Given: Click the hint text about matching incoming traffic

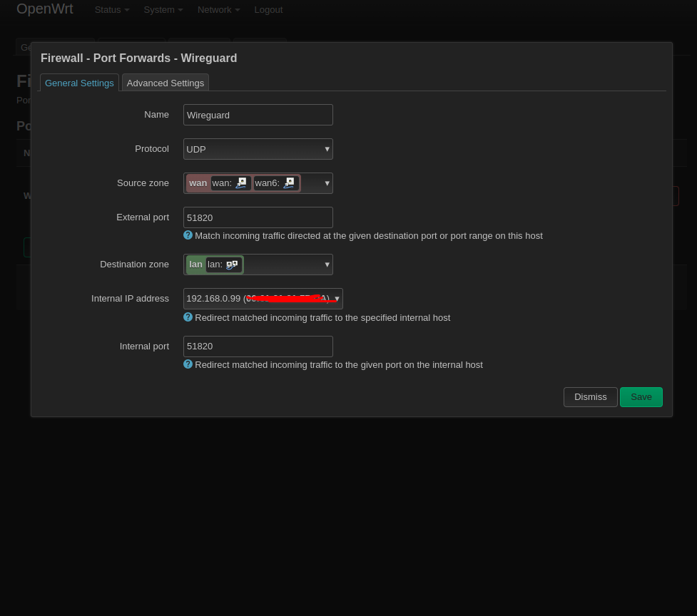Looking at the screenshot, I should [x=369, y=236].
